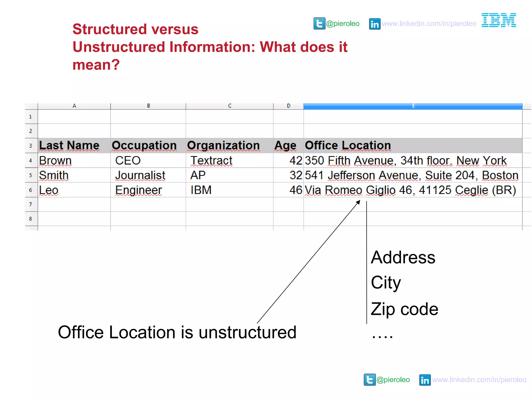The height and width of the screenshot is (399, 532).
Task: Select the 'Via Romeo Giglio 46' address cell
Action: click(x=413, y=190)
